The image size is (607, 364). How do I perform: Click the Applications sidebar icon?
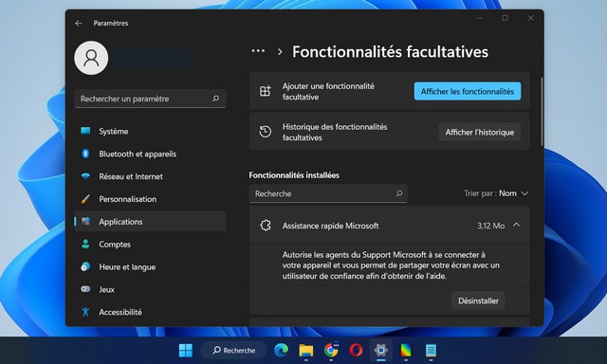[85, 221]
